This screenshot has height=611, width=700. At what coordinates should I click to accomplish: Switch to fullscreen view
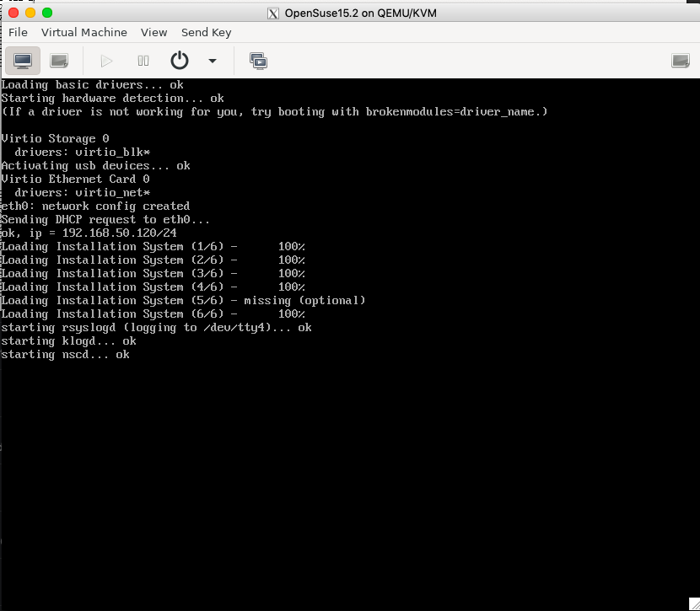pyautogui.click(x=681, y=61)
